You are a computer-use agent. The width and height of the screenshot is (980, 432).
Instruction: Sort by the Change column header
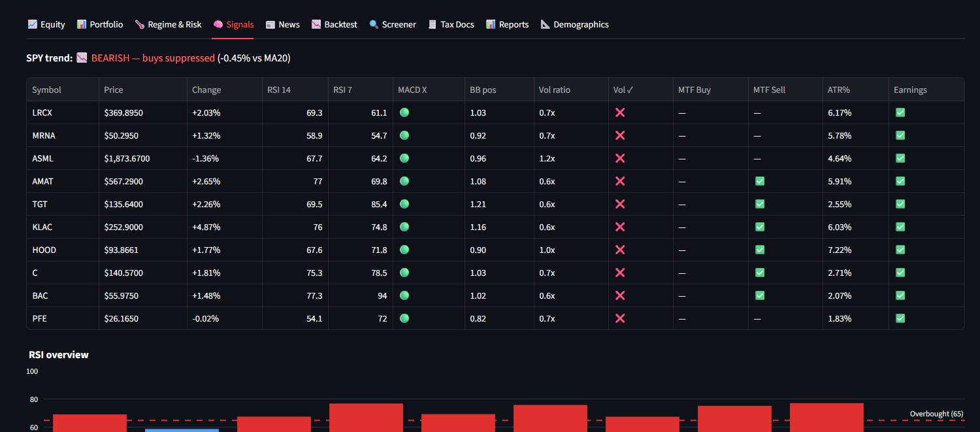click(224, 90)
